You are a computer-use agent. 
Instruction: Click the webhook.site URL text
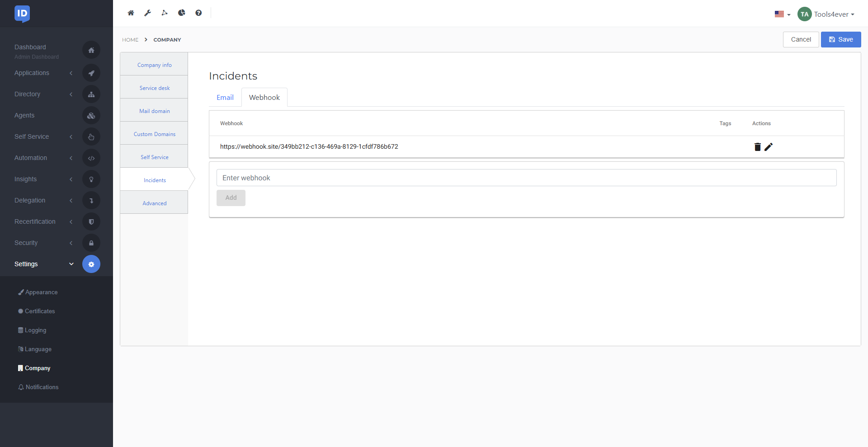(309, 146)
